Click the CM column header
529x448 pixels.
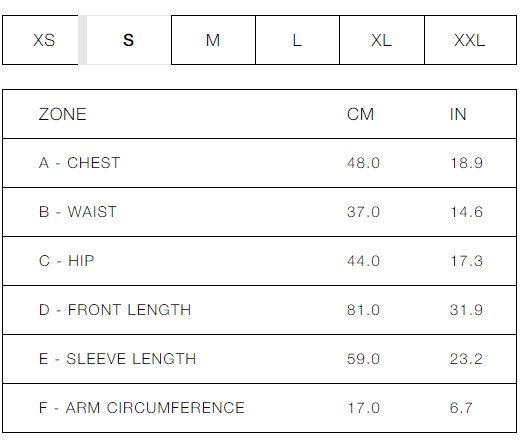[x=360, y=114]
